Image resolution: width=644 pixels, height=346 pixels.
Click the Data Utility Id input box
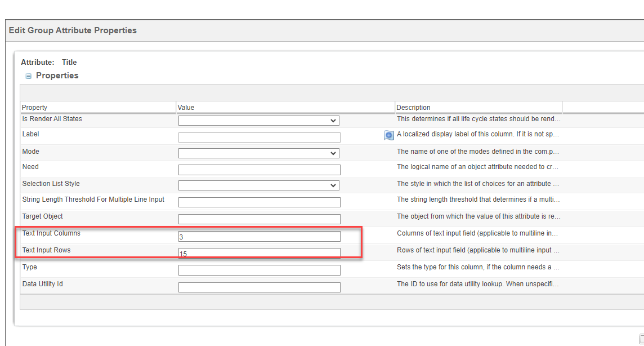point(259,287)
